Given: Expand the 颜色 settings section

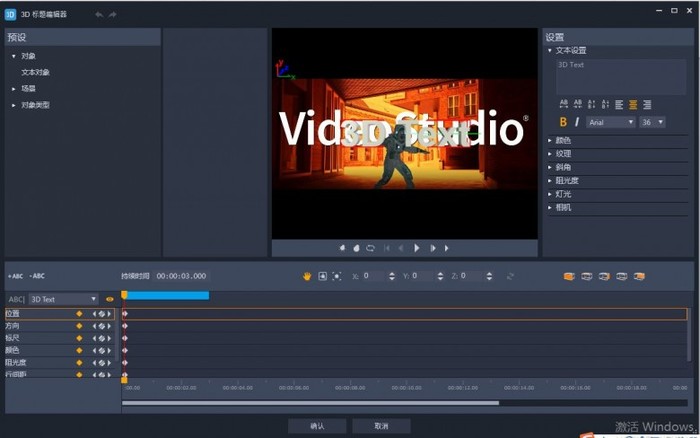Looking at the screenshot, I should coord(550,141).
